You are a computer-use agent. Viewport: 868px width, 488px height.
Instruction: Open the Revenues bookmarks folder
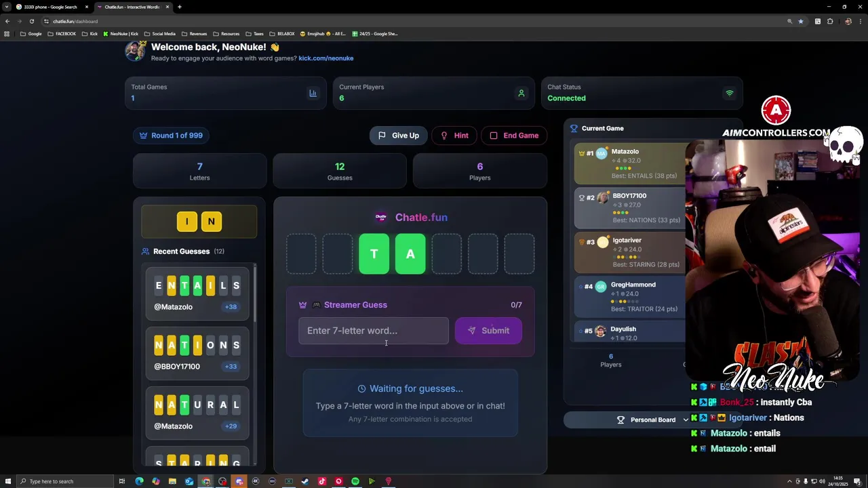[x=194, y=34]
